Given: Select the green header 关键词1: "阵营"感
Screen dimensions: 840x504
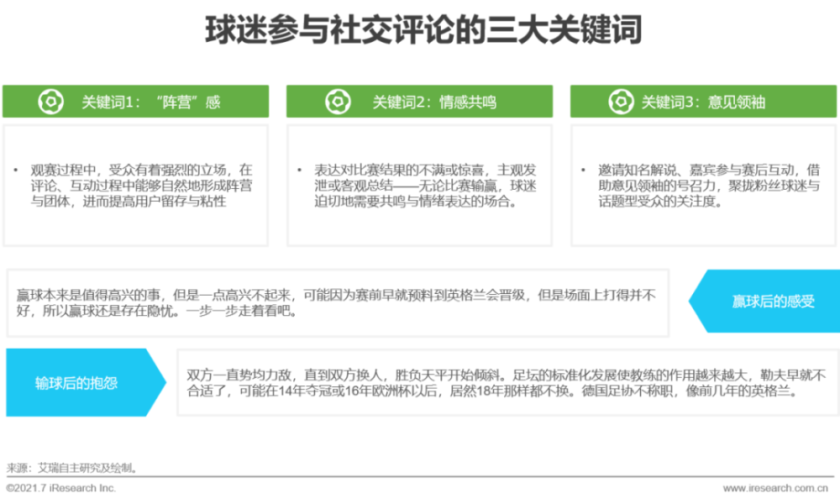Looking at the screenshot, I should [135, 102].
